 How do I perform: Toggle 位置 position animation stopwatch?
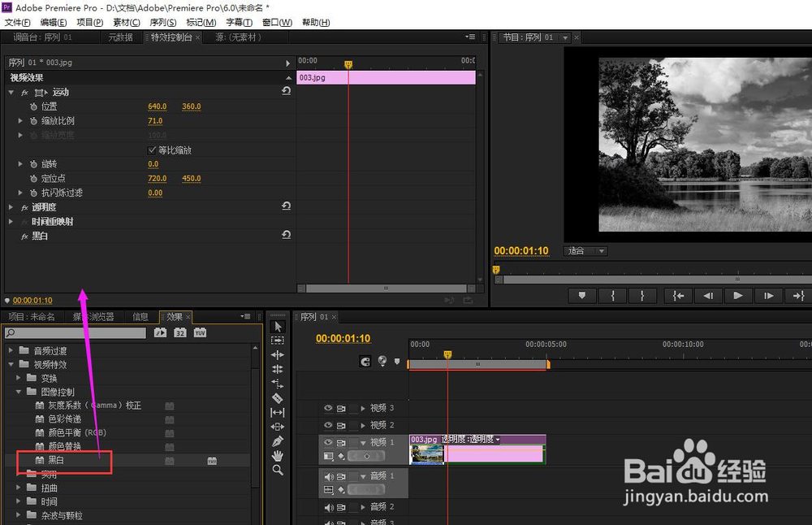coord(33,106)
